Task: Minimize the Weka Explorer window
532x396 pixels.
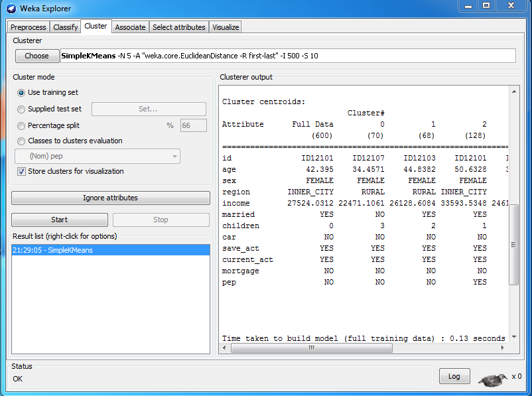Action: [468, 6]
